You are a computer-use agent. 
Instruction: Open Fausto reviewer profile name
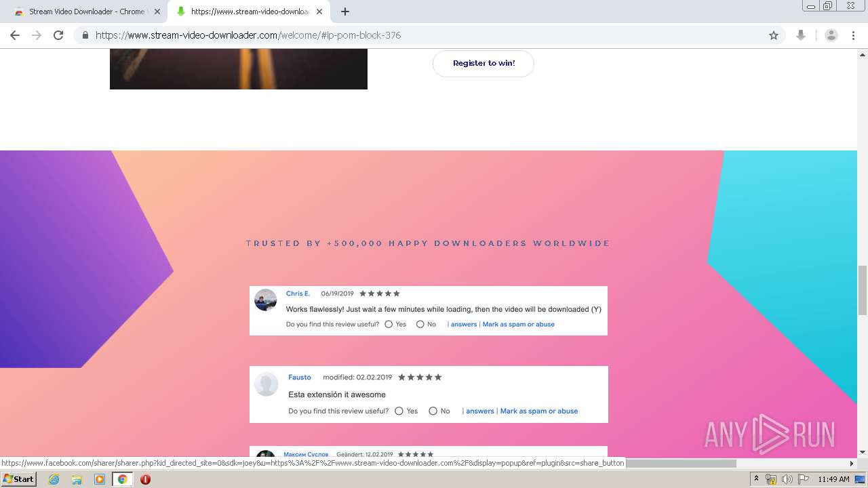[300, 378]
